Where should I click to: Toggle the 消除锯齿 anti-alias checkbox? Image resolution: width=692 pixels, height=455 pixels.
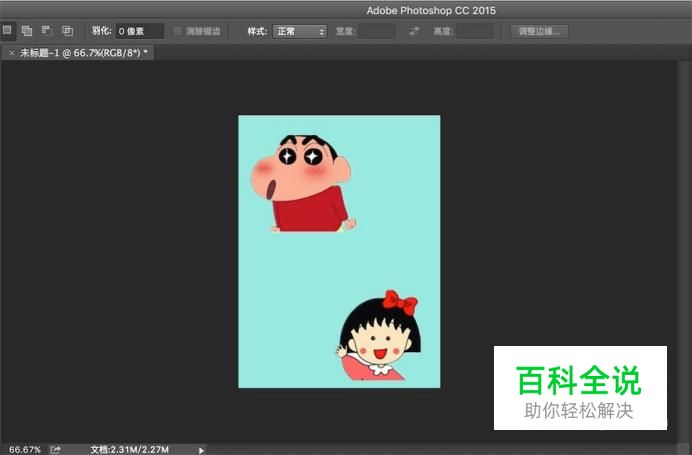[x=177, y=31]
